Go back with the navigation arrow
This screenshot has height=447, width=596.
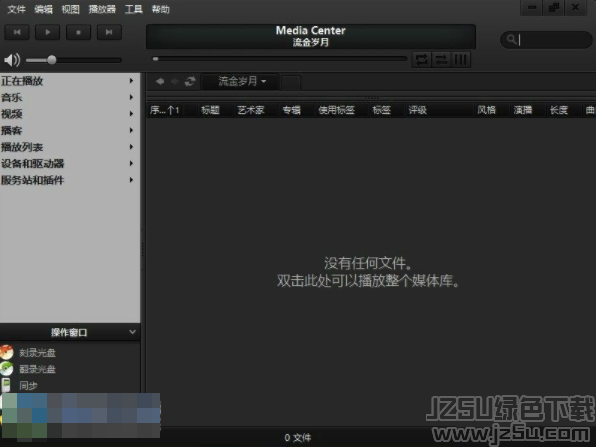[160, 81]
